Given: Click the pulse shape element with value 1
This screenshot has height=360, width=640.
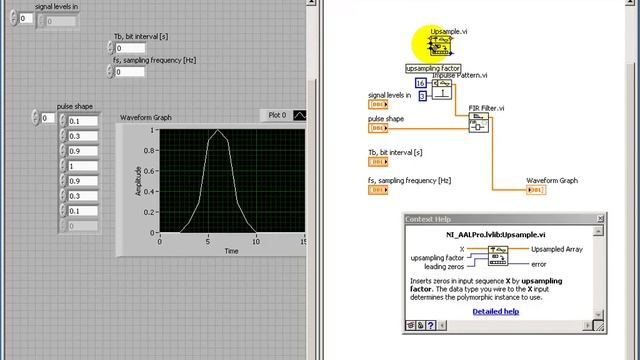Looking at the screenshot, I should click(x=83, y=166).
